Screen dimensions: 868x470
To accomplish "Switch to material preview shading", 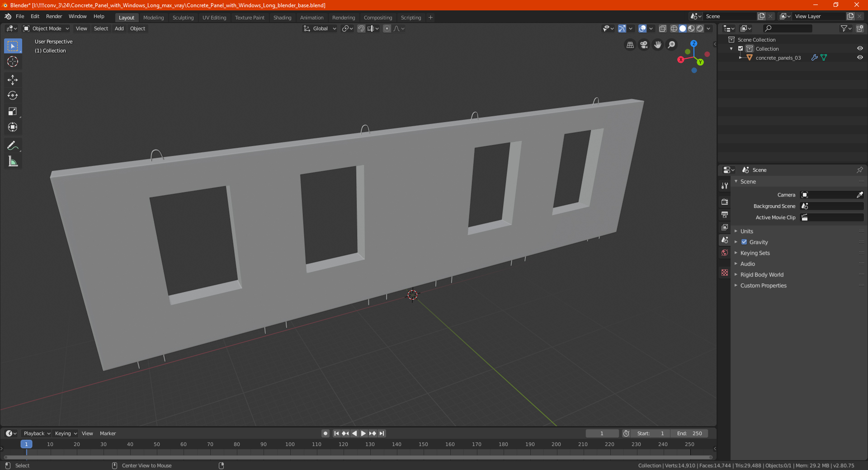I will [691, 28].
